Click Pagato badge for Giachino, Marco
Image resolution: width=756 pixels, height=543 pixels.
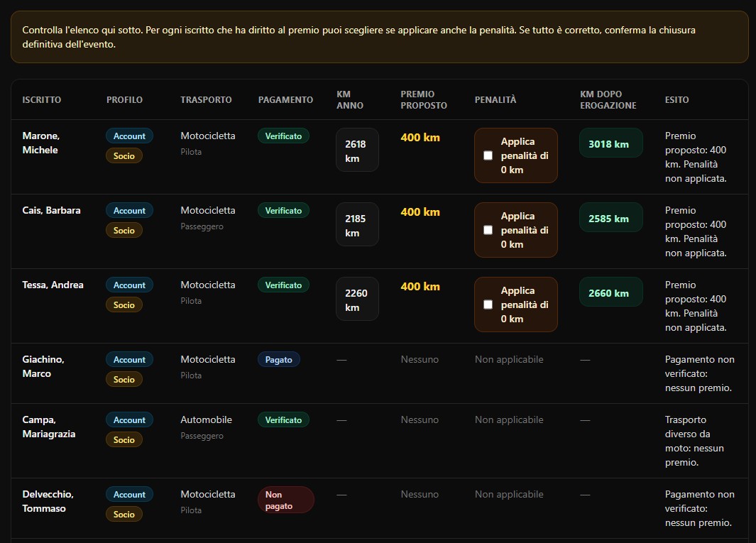(279, 360)
